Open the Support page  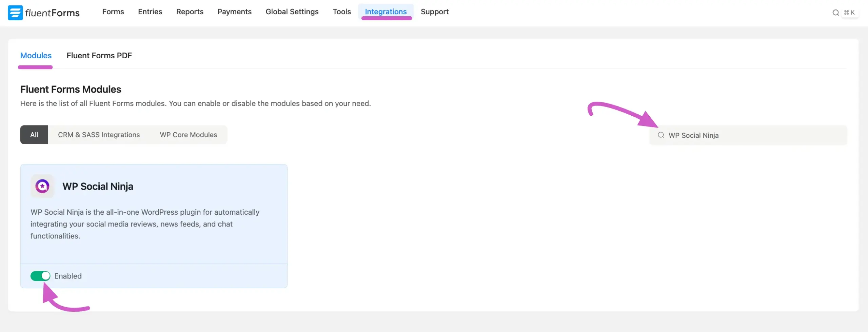(x=435, y=12)
